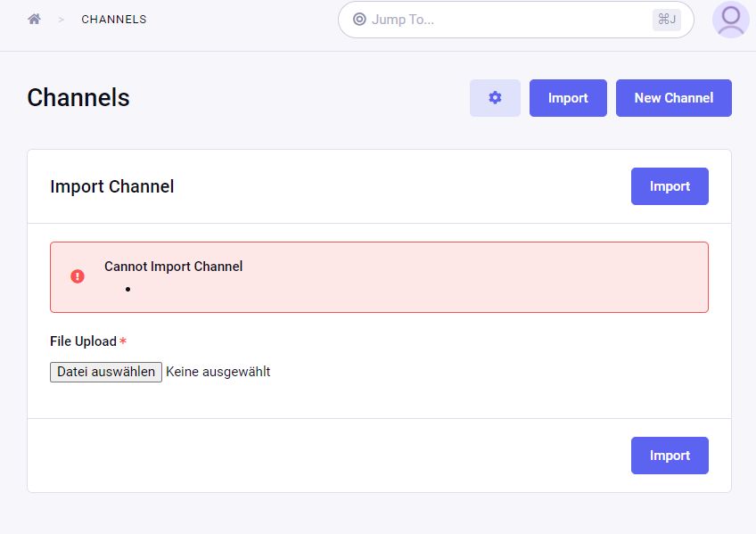Click Import in the Import Channel card header
Screen dimensions: 756x534
670,186
